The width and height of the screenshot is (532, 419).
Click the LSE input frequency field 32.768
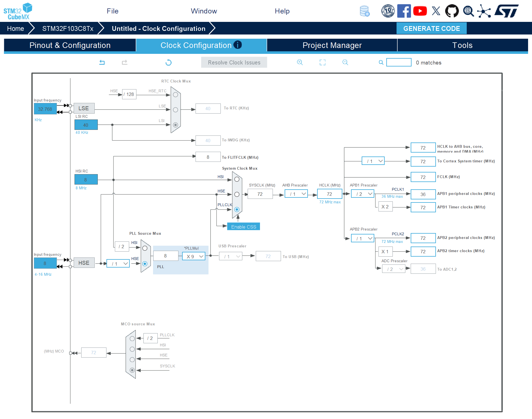[x=45, y=109]
